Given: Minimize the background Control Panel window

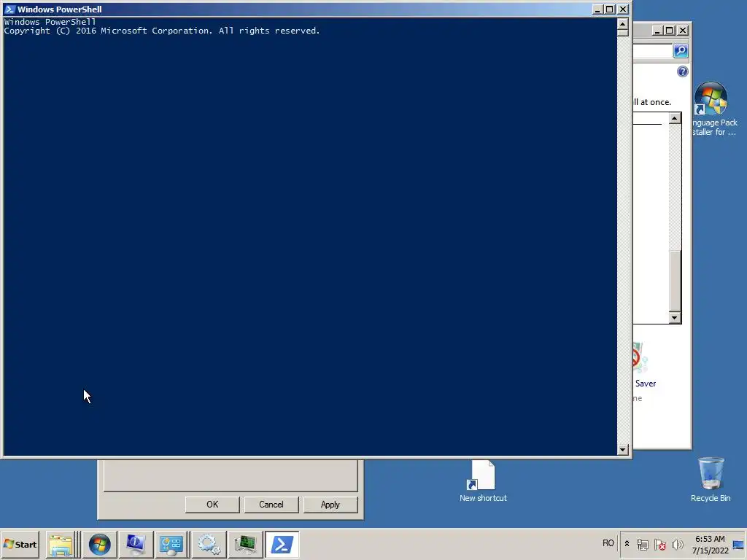Looking at the screenshot, I should [657, 31].
